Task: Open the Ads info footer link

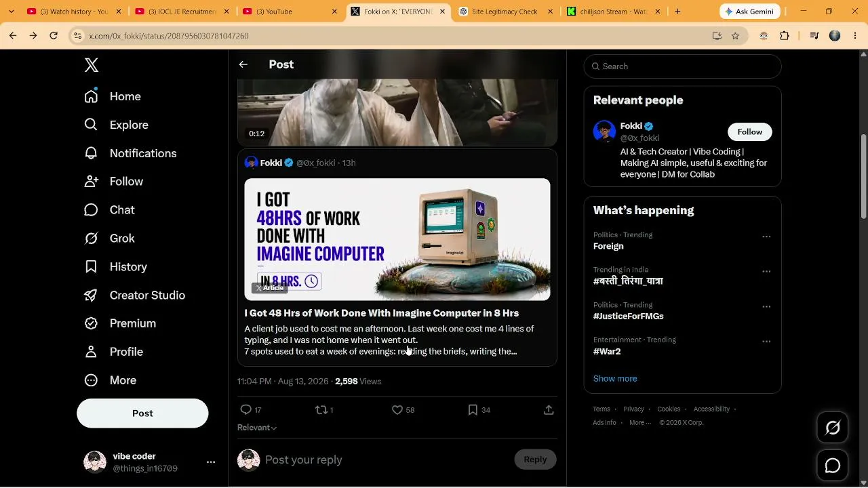Action: (604, 423)
